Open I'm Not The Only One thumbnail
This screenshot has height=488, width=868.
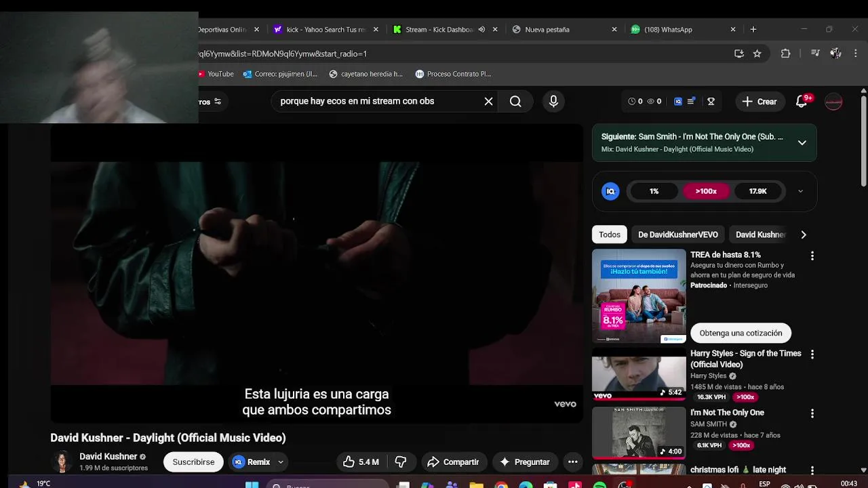tap(639, 433)
